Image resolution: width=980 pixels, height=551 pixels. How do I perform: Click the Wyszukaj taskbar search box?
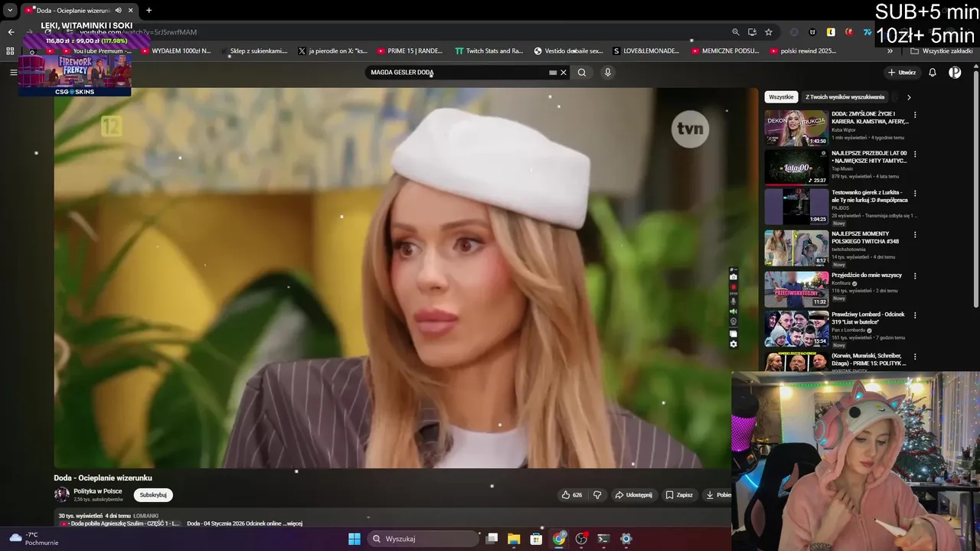[423, 539]
